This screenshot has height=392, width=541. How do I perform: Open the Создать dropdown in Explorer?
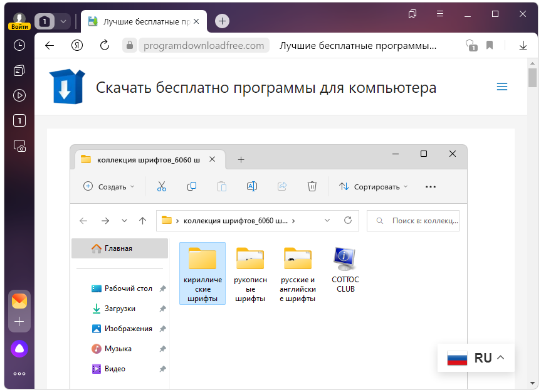coord(109,187)
